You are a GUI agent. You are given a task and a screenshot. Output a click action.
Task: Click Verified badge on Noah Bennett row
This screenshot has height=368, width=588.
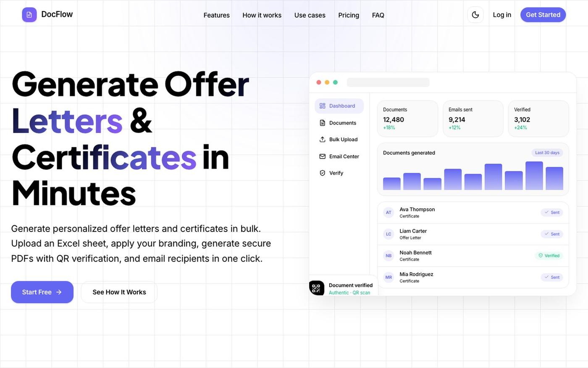pos(549,256)
